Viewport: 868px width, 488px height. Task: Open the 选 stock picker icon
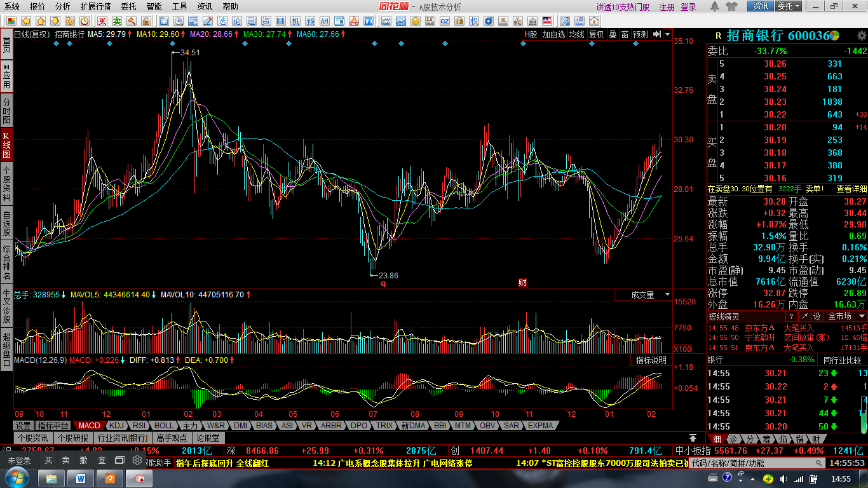point(222,21)
